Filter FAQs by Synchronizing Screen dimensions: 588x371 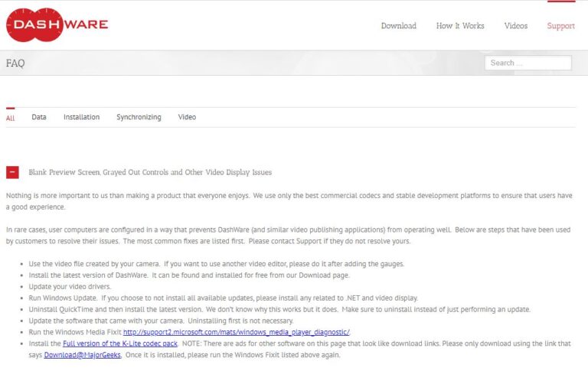(x=139, y=117)
